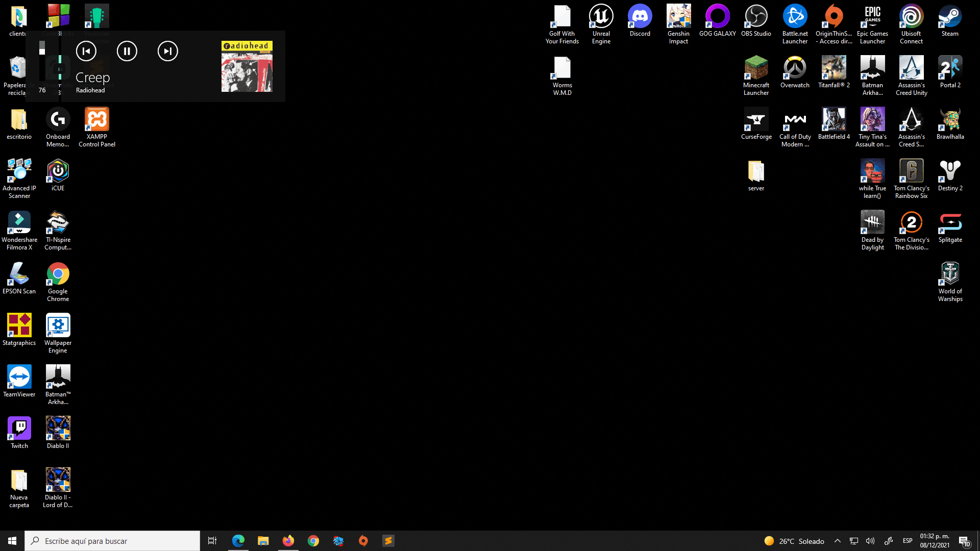Select the Diablo II shortcut
Viewport: 980px width, 551px height.
point(58,433)
